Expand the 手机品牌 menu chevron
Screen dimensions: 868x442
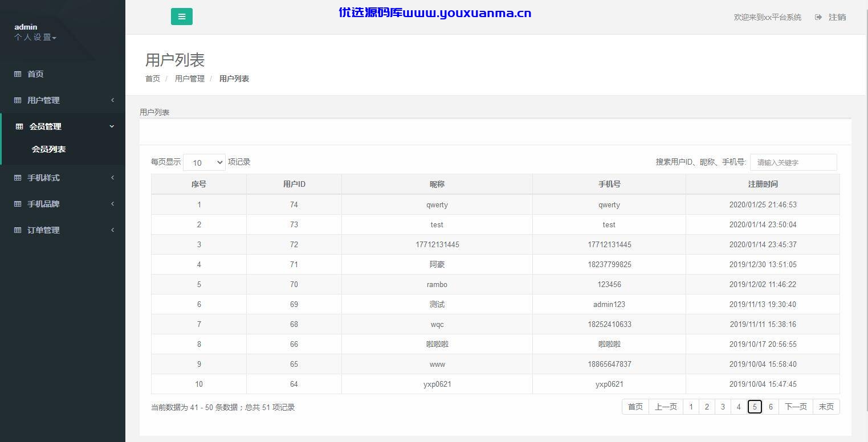tap(112, 204)
